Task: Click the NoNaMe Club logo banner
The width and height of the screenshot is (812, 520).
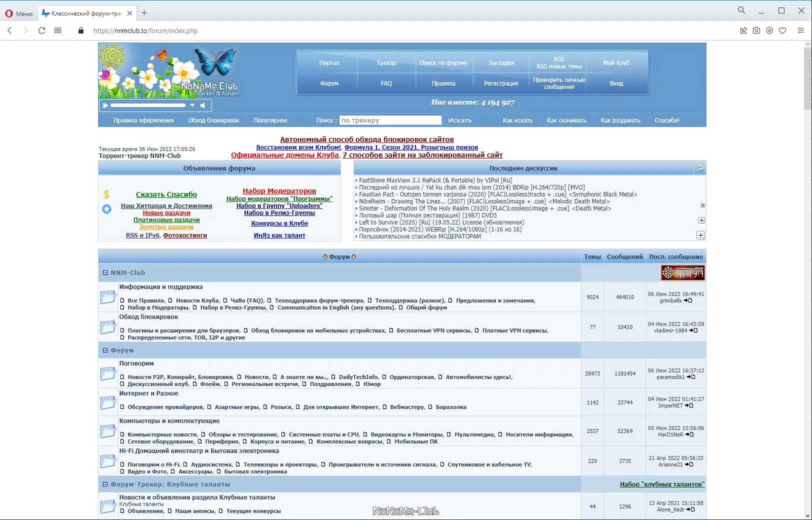Action: [168, 70]
